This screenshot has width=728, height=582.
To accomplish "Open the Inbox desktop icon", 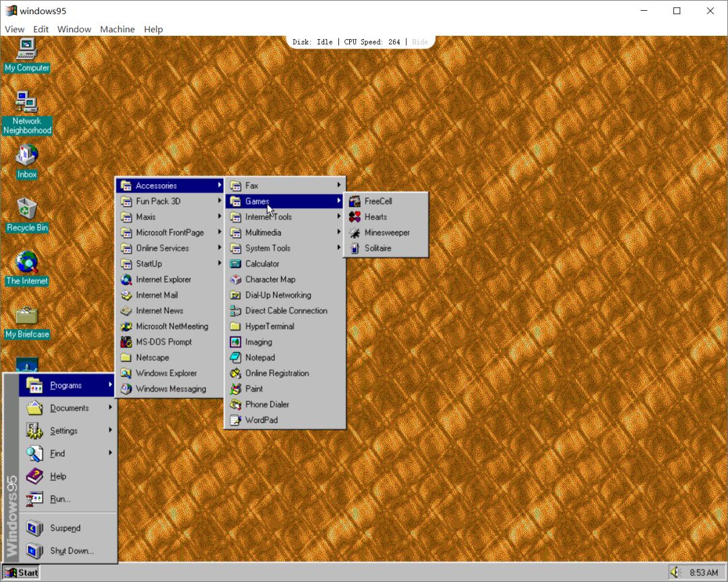I will [26, 160].
